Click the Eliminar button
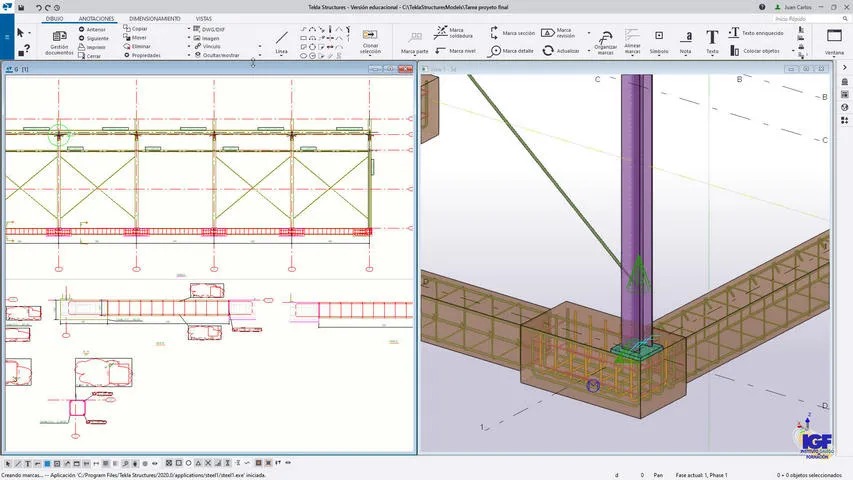 137,46
